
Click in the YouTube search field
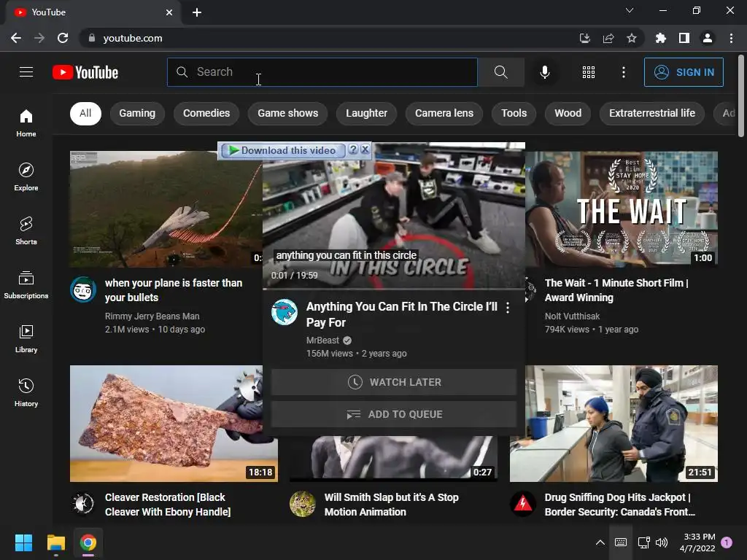click(322, 72)
